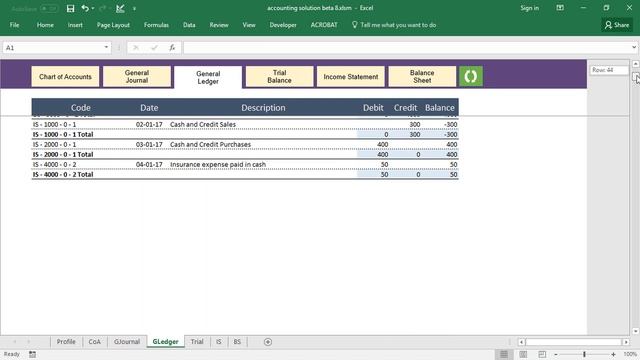Screen dimensions: 640x360
Task: Switch to the Insert ribbon tab
Action: tap(75, 25)
